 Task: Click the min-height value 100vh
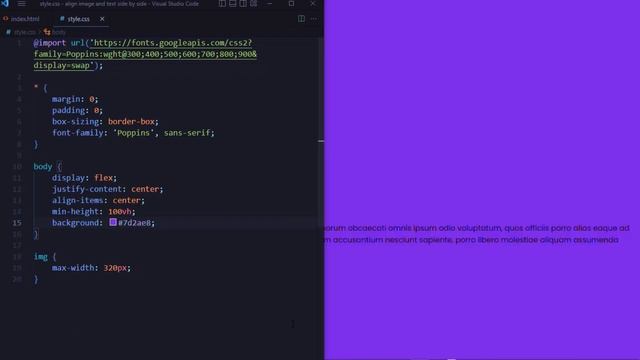click(x=120, y=211)
